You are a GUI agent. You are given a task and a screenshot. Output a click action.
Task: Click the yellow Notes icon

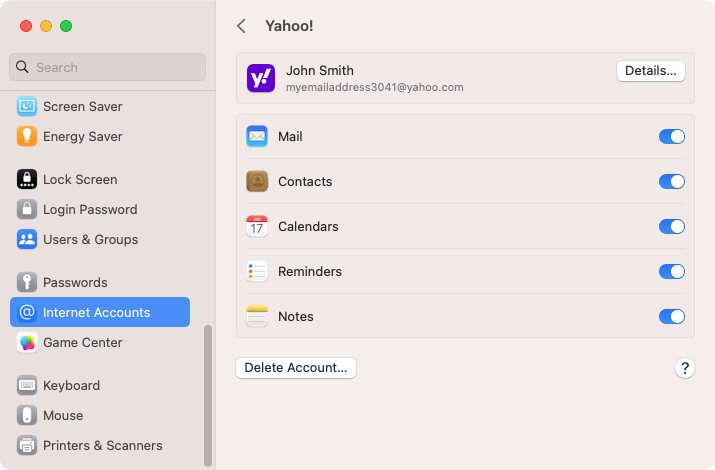pos(257,316)
